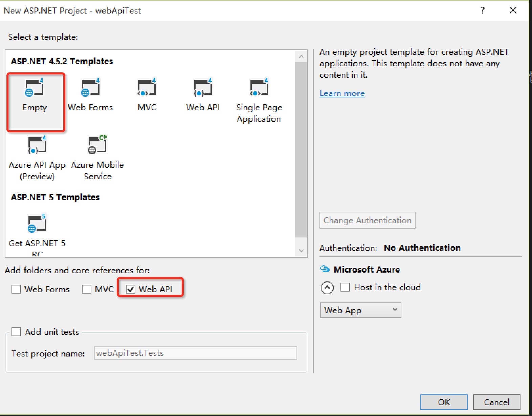The width and height of the screenshot is (532, 416).
Task: Open the Learn more link
Action: pos(342,93)
